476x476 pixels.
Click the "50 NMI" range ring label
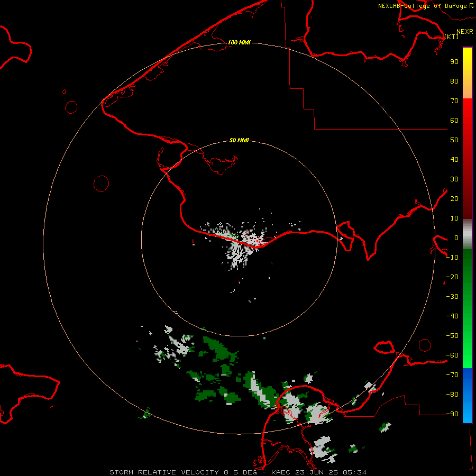(x=239, y=140)
